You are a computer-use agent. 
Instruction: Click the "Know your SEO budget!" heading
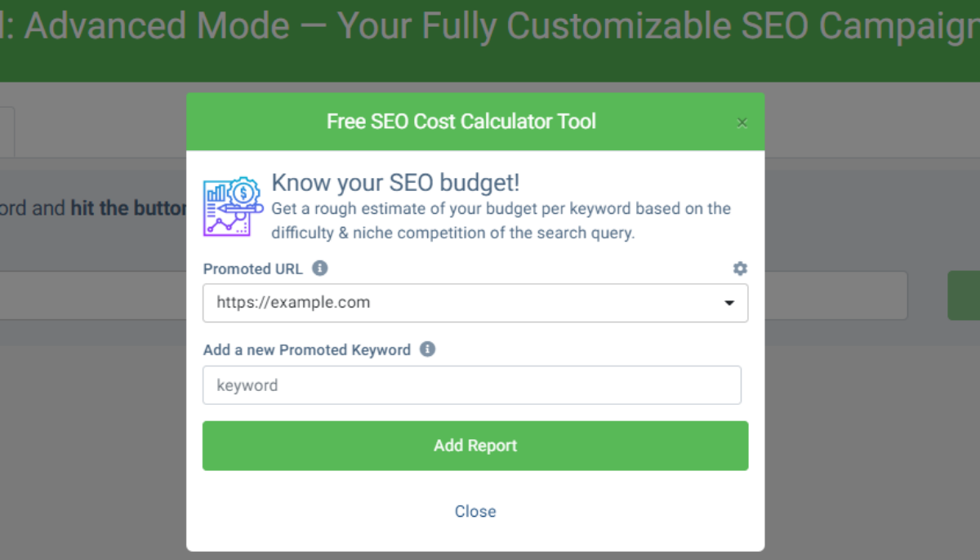coord(395,182)
